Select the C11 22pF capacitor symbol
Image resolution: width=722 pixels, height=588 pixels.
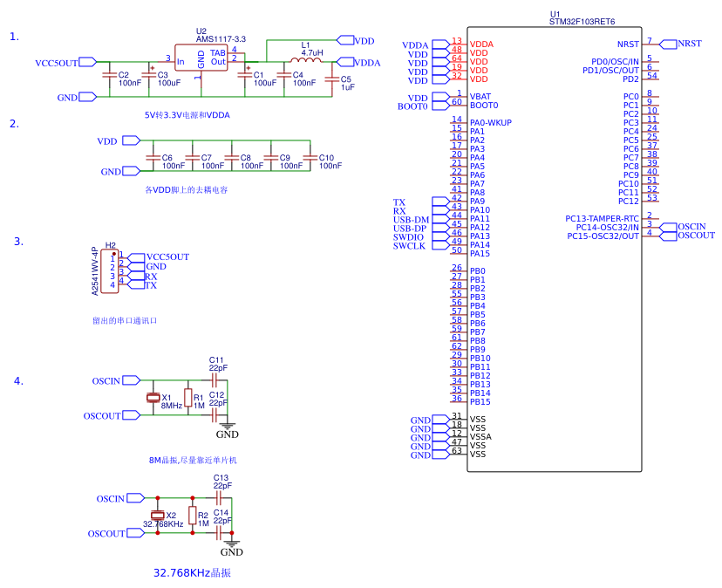coord(215,380)
